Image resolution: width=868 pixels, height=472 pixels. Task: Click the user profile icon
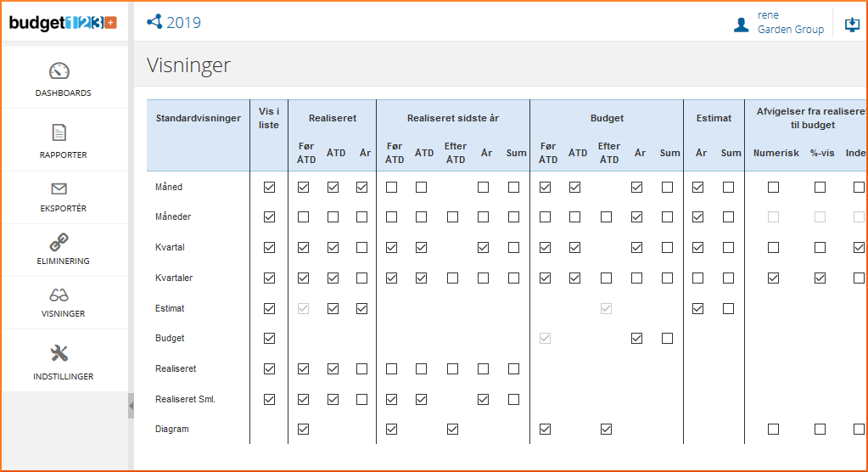pyautogui.click(x=741, y=24)
